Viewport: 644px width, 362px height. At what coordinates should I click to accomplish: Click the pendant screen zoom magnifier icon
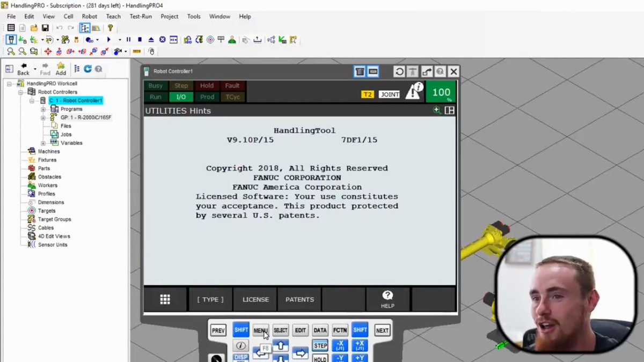click(437, 110)
